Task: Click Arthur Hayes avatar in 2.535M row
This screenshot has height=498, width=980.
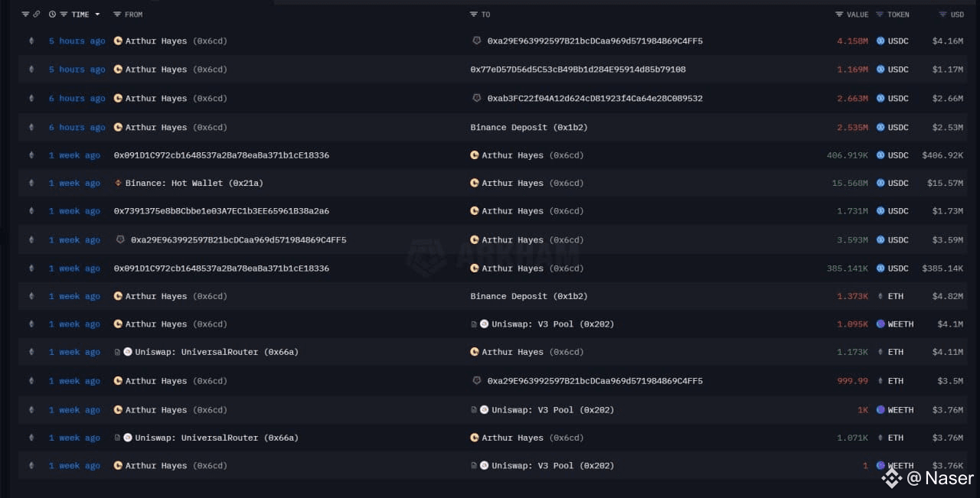Action: coord(118,128)
